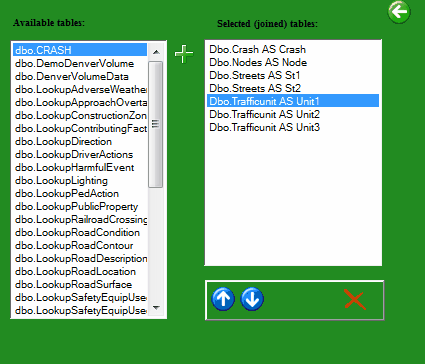The width and height of the screenshot is (425, 364).
Task: Click the available tables scrollbar thumb
Action: pyautogui.click(x=156, y=124)
